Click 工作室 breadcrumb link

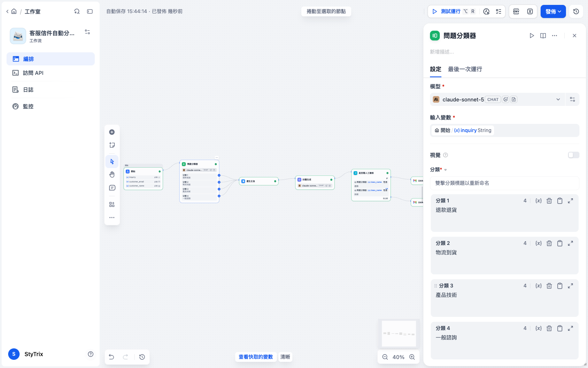click(x=32, y=11)
